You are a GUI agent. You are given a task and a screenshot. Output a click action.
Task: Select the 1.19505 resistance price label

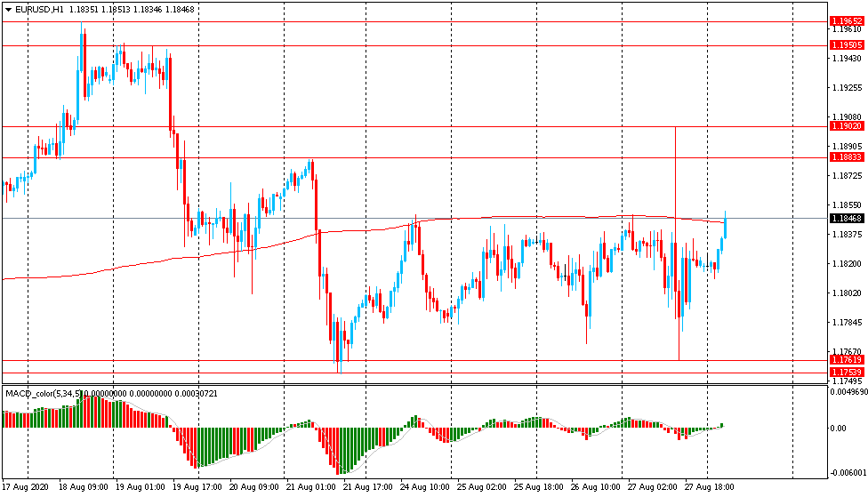pos(846,45)
